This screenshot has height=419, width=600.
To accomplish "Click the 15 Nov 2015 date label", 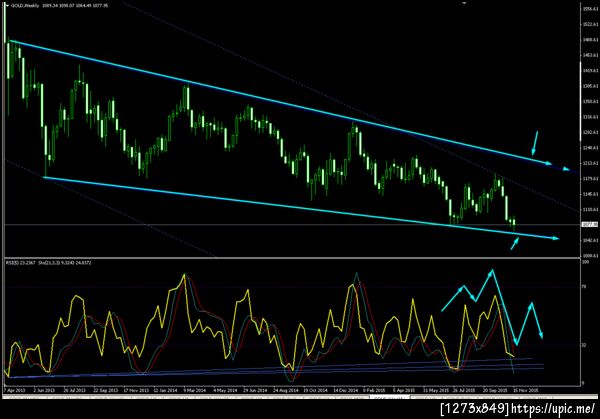I will [x=525, y=391].
